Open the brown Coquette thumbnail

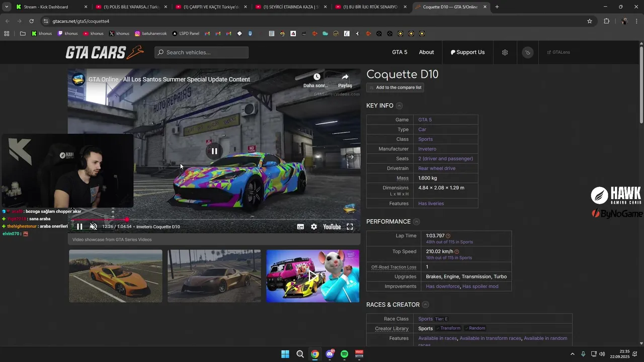[x=214, y=276]
